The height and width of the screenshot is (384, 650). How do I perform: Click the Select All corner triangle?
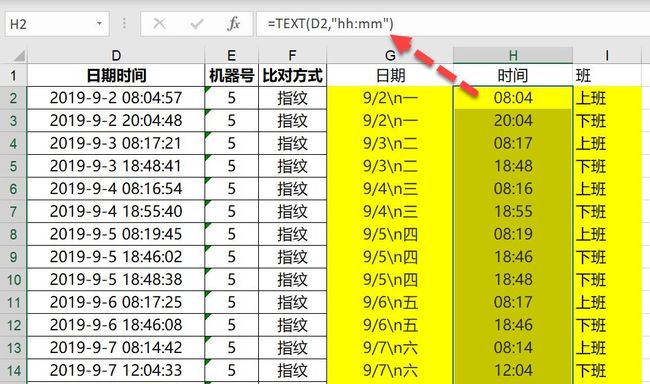point(19,56)
